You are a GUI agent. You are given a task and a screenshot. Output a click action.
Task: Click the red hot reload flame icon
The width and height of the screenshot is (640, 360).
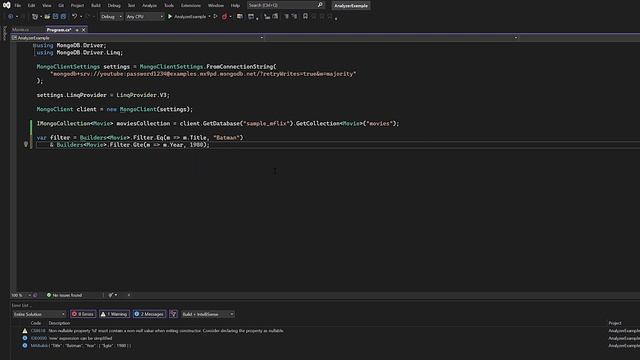224,17
